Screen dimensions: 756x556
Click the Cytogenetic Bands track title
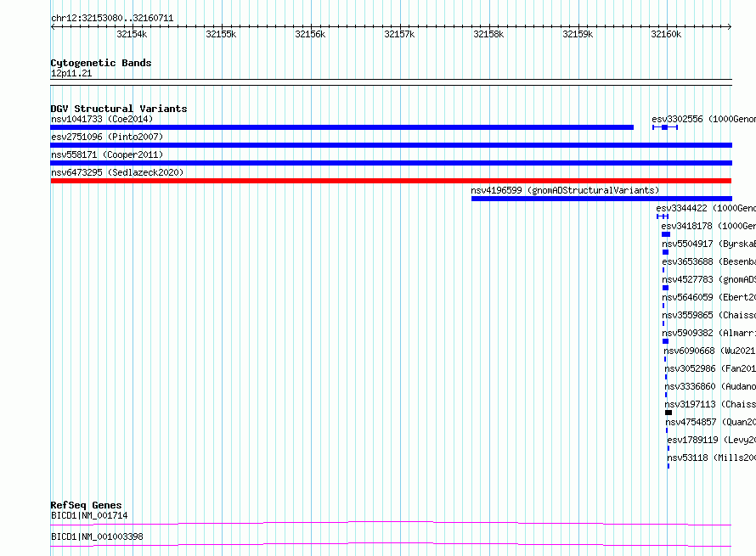(101, 63)
